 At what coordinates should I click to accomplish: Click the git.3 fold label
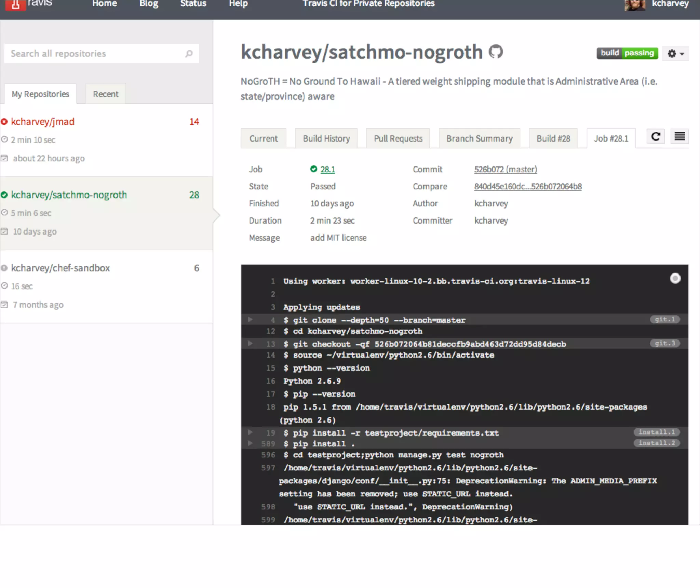tap(665, 343)
